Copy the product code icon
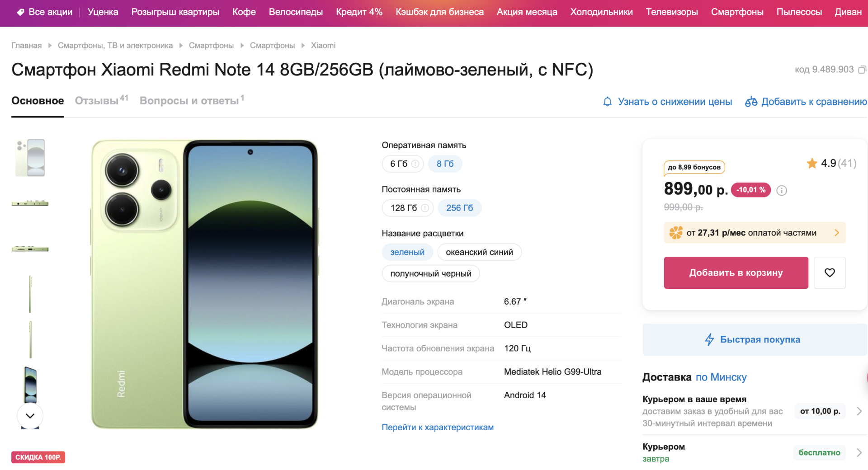The width and height of the screenshot is (868, 470). pyautogui.click(x=862, y=70)
